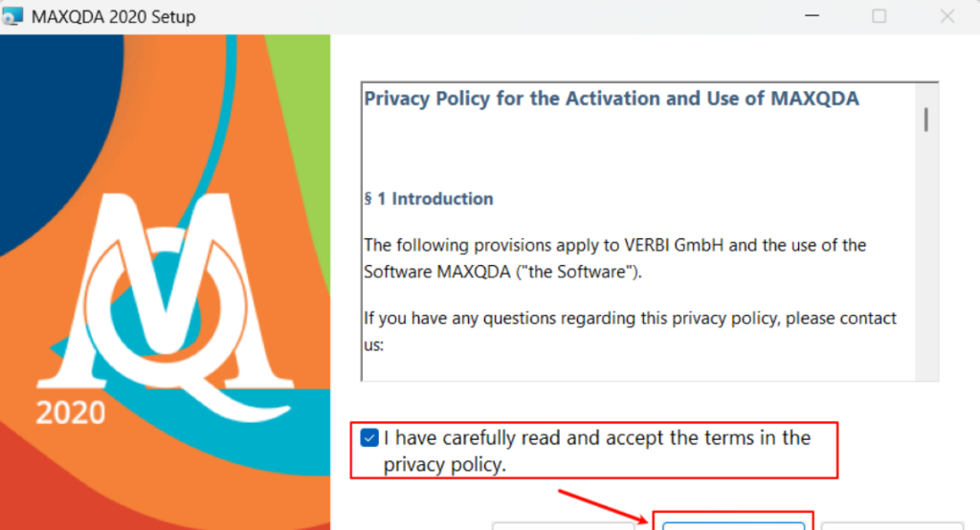The image size is (980, 530).
Task: Click the red arrow pointing at the button
Action: tap(605, 505)
